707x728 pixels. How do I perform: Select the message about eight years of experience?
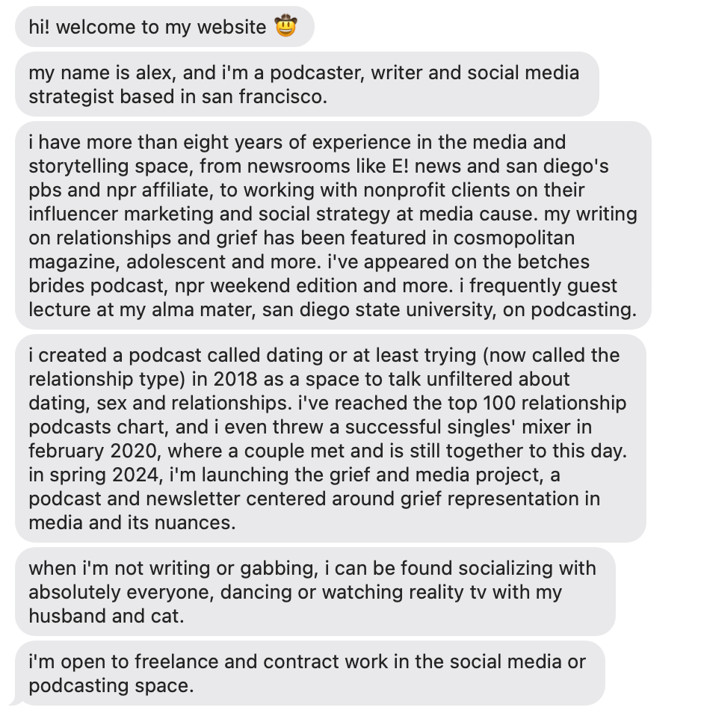tap(333, 225)
